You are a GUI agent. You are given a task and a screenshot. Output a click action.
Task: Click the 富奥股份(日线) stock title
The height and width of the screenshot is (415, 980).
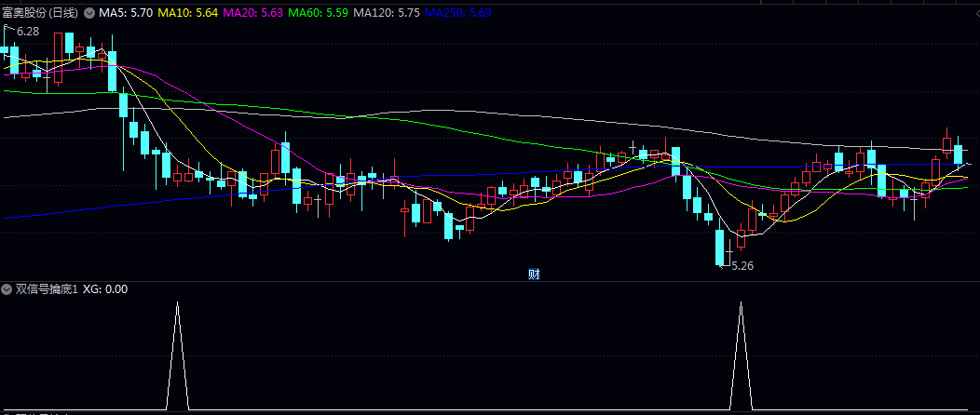click(41, 12)
